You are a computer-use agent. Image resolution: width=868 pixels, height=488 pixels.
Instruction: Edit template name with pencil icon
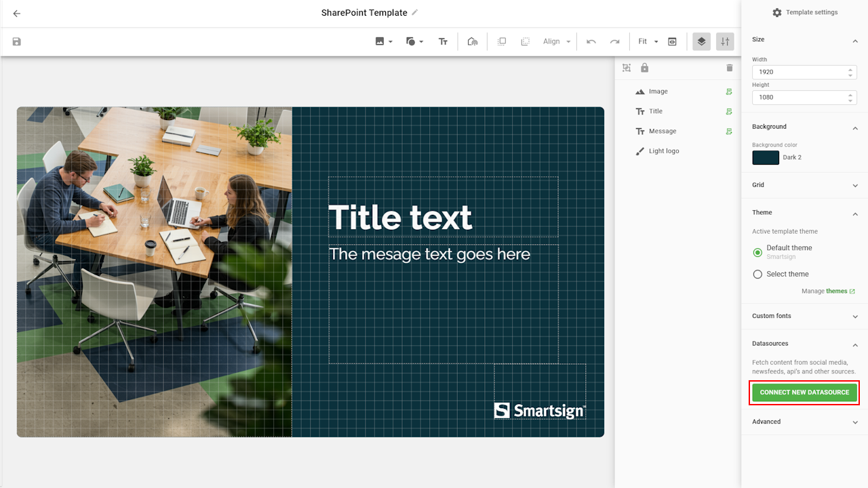coord(415,13)
